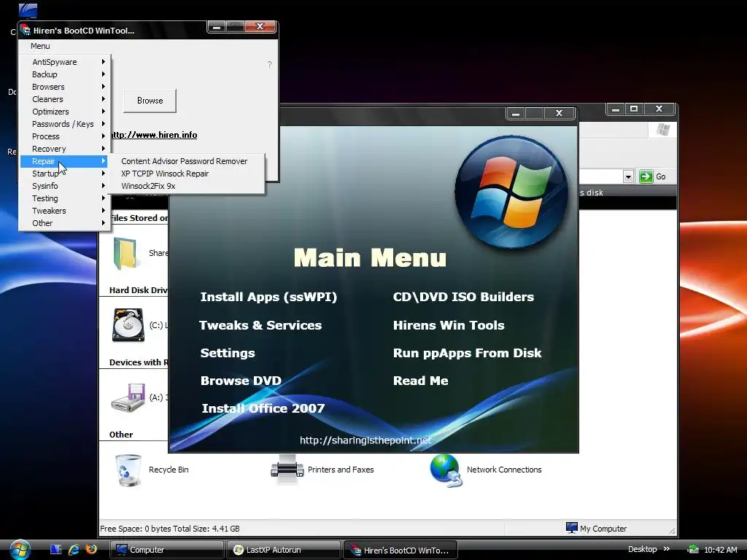Image resolution: width=747 pixels, height=560 pixels.
Task: Click CD\DVD ISO Builders
Action: [463, 297]
